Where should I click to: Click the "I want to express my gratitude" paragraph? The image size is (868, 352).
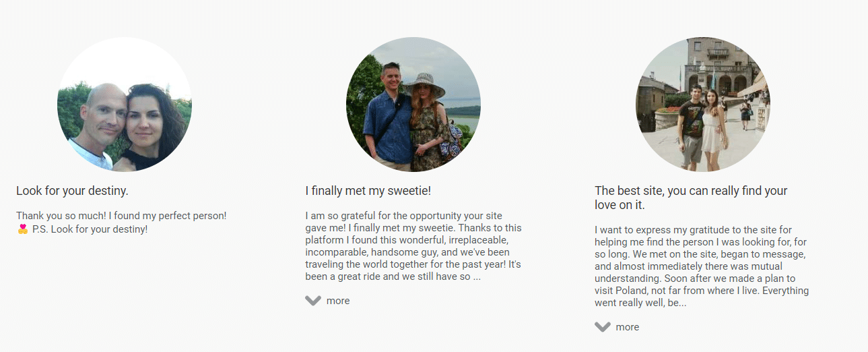point(702,266)
